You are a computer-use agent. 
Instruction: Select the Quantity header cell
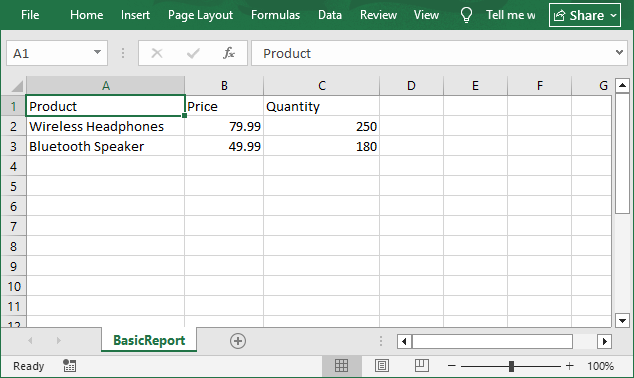coord(321,106)
